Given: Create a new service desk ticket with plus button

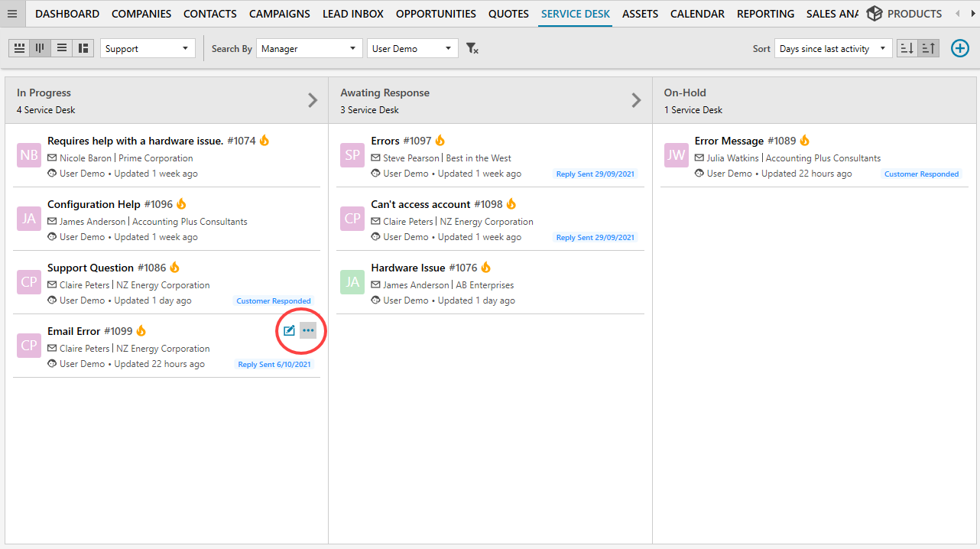Looking at the screenshot, I should pyautogui.click(x=960, y=48).
